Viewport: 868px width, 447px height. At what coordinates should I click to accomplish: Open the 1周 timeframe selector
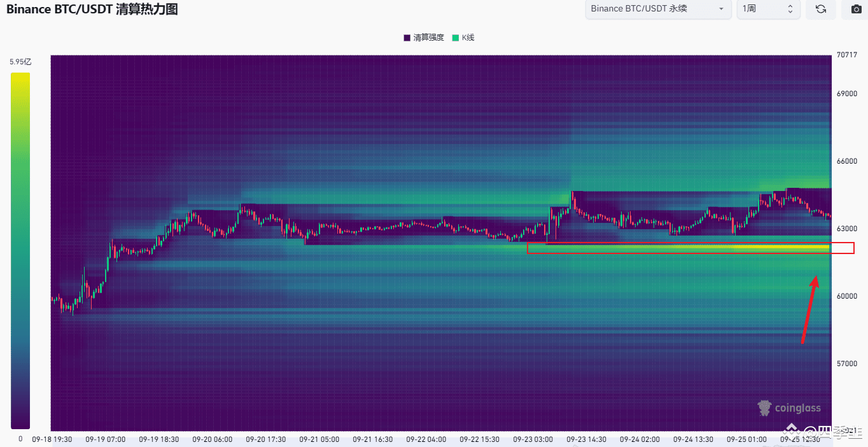point(768,10)
